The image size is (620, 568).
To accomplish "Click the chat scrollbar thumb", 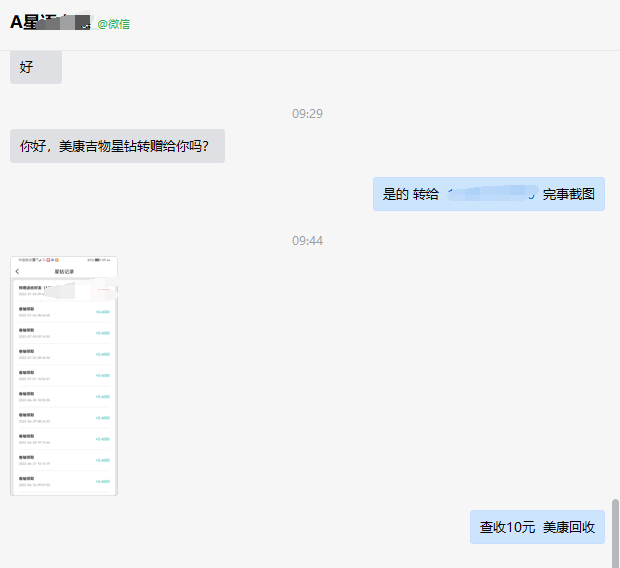I will point(615,530).
